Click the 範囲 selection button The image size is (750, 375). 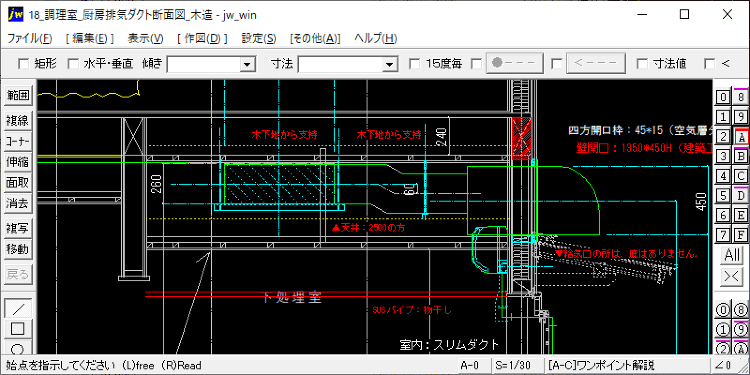coord(18,95)
